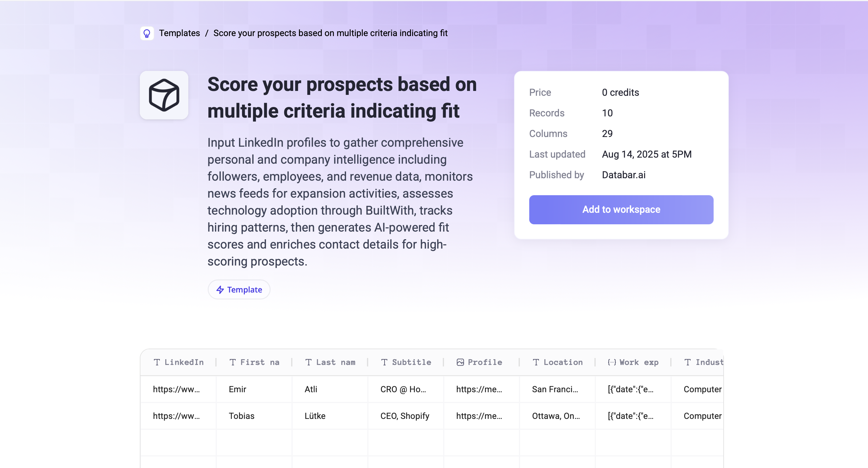This screenshot has height=468, width=868.
Task: Select the First na column header
Action: [254, 362]
